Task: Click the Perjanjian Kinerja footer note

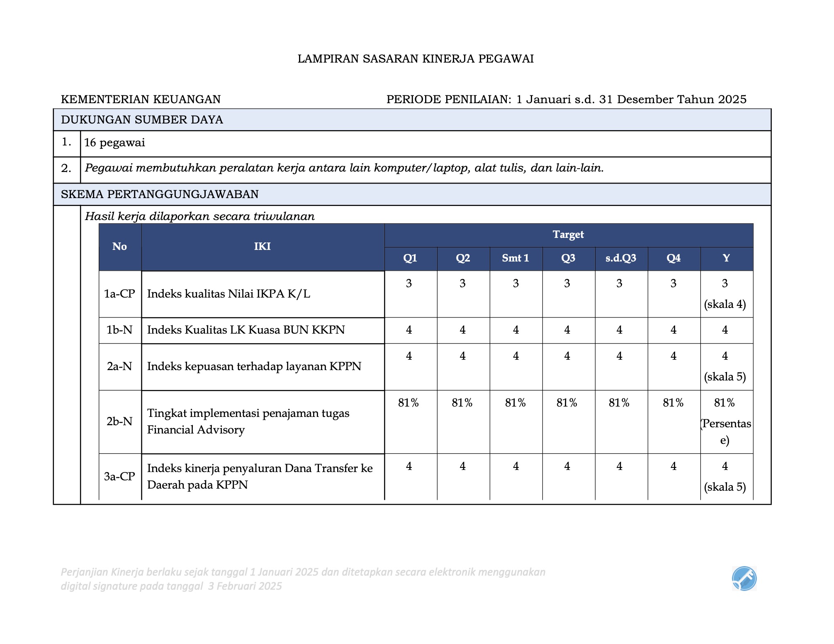Action: 303,579
